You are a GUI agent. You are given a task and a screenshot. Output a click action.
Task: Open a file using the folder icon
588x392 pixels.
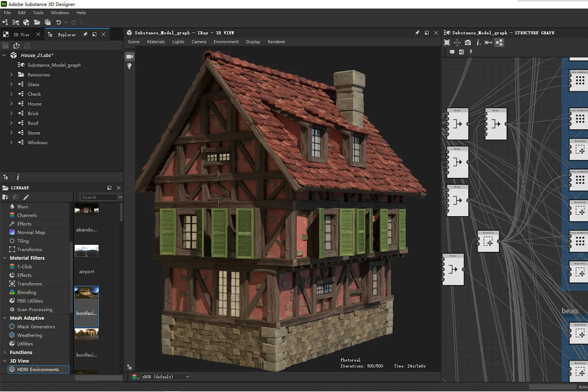tap(37, 22)
